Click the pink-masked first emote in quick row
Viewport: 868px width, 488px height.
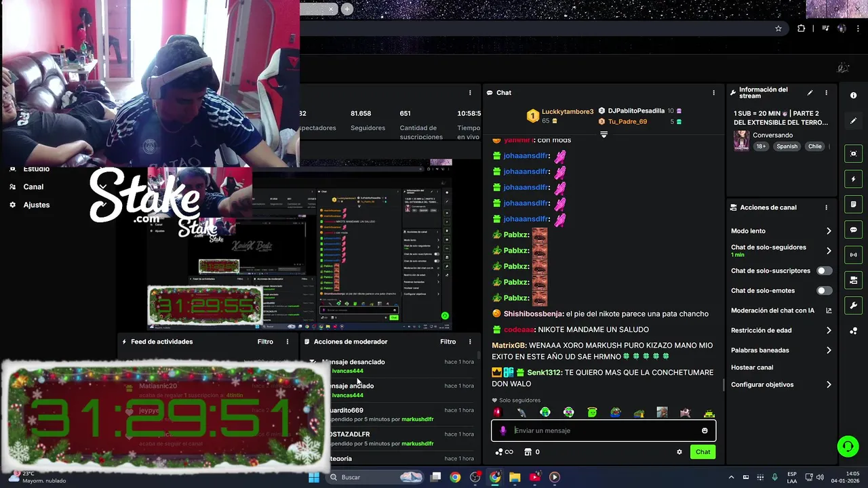click(x=498, y=412)
